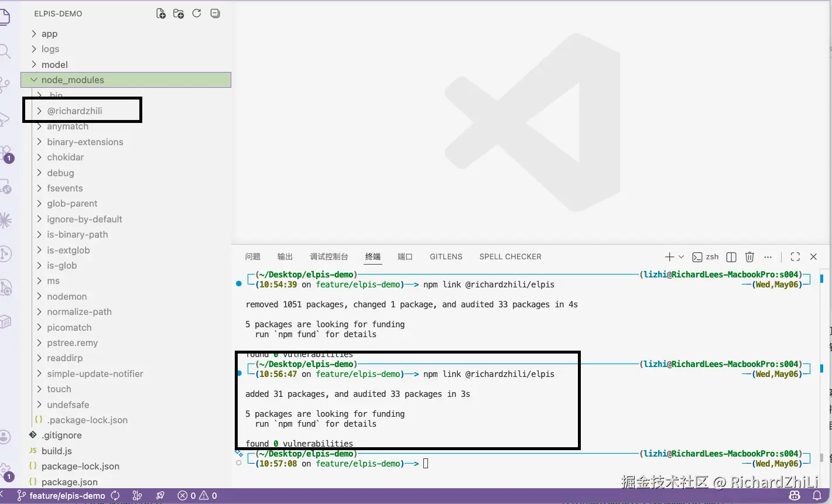Expand the picomatch folder chevron
Screen dimensions: 832x504
(39, 327)
